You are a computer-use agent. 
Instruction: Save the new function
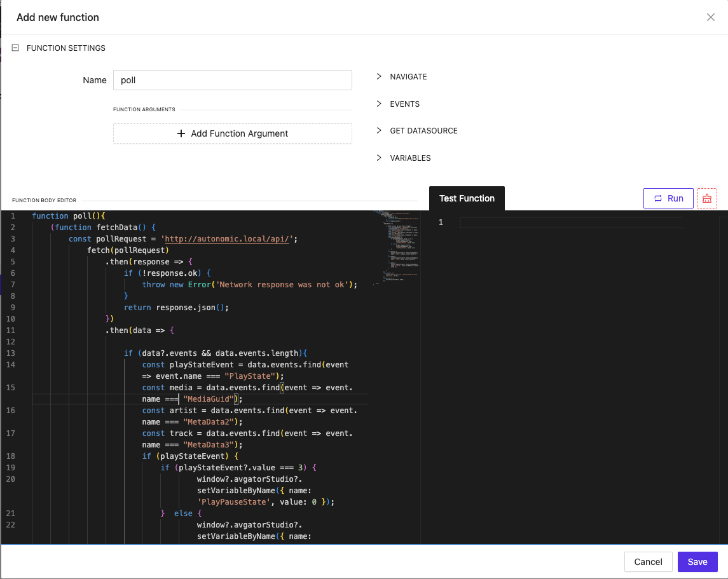[x=697, y=562]
